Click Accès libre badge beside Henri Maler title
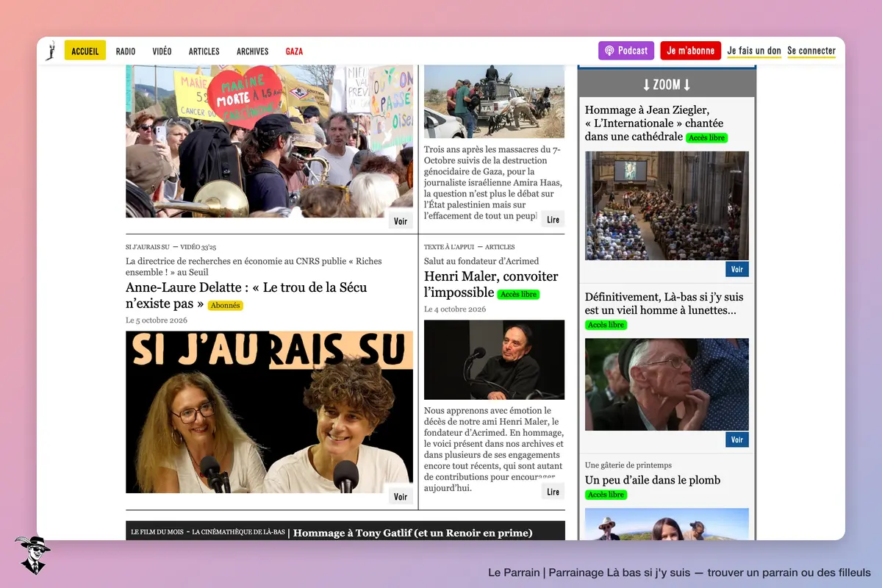 [518, 294]
